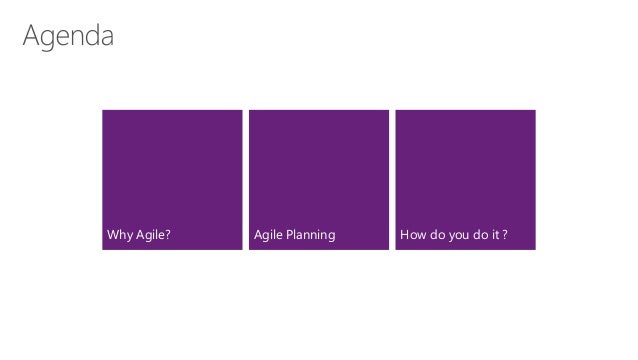Click the How do you do it? caption
The height and width of the screenshot is (360, 638).
454,235
